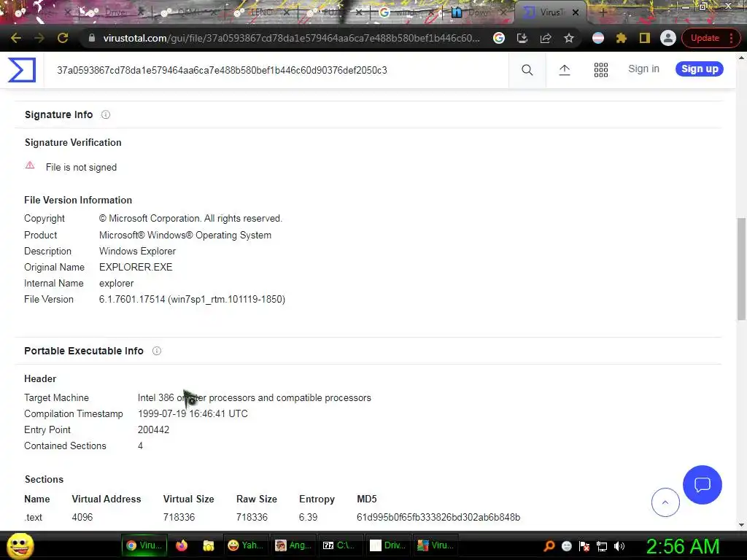This screenshot has height=560, width=747.
Task: Click the share page icon
Action: tap(546, 38)
